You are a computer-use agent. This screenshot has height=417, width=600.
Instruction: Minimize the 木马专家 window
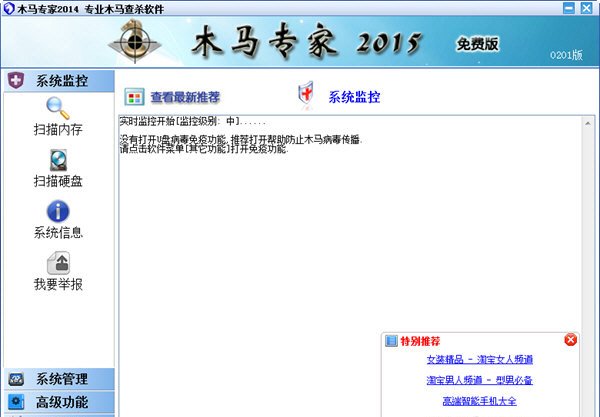click(569, 8)
